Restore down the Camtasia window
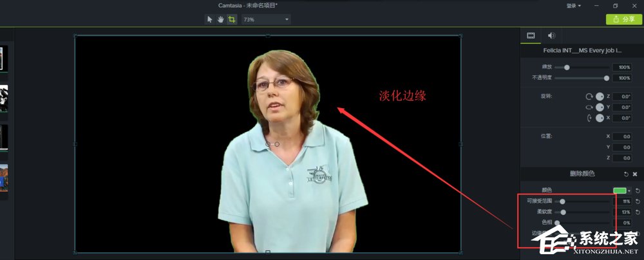This screenshot has width=644, height=260. pos(615,6)
